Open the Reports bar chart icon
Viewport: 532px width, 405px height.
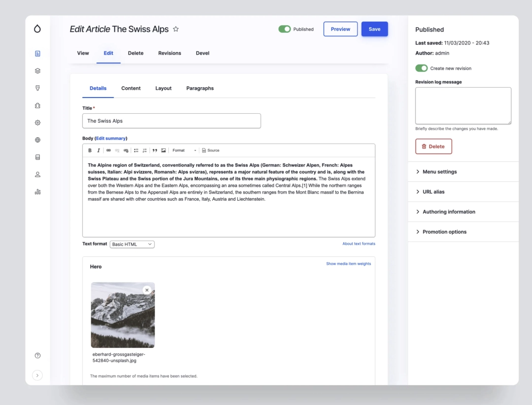click(37, 192)
